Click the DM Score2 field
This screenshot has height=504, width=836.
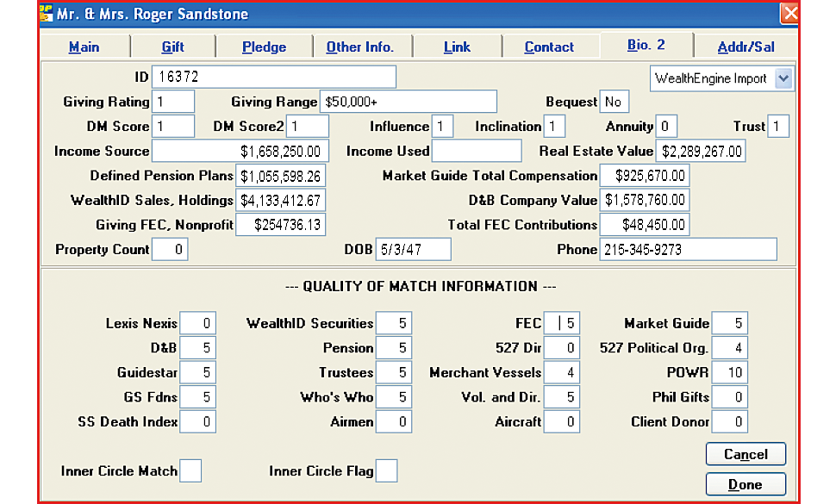click(x=308, y=127)
